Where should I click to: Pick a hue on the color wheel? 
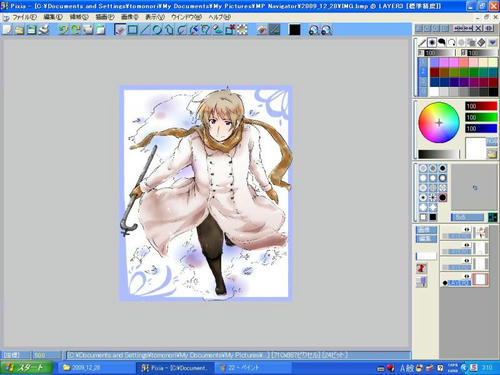pos(439,123)
